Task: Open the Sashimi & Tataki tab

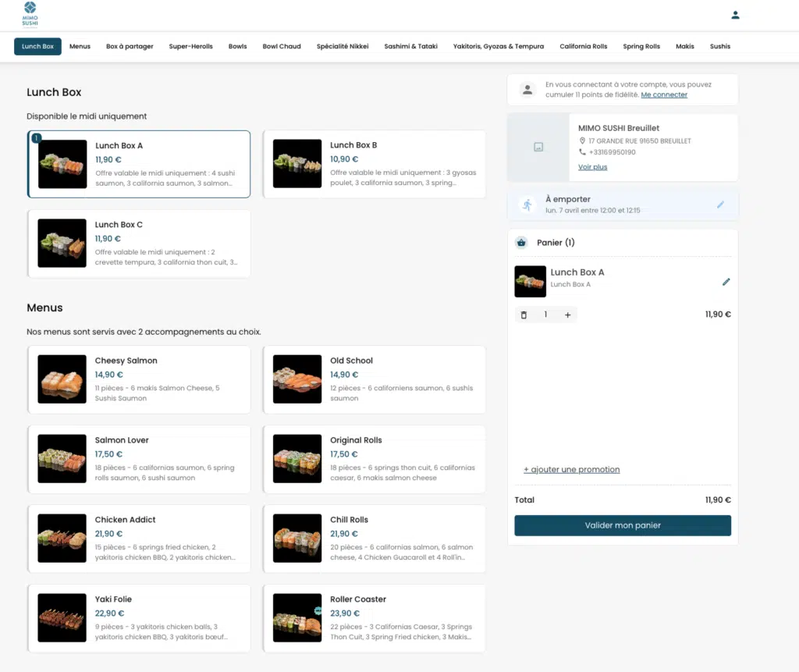Action: 410,47
